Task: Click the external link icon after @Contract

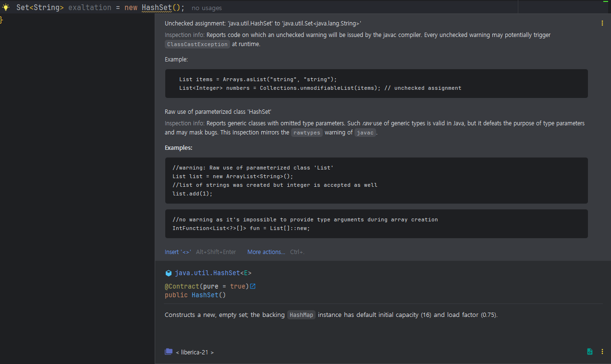Action: 253,286
